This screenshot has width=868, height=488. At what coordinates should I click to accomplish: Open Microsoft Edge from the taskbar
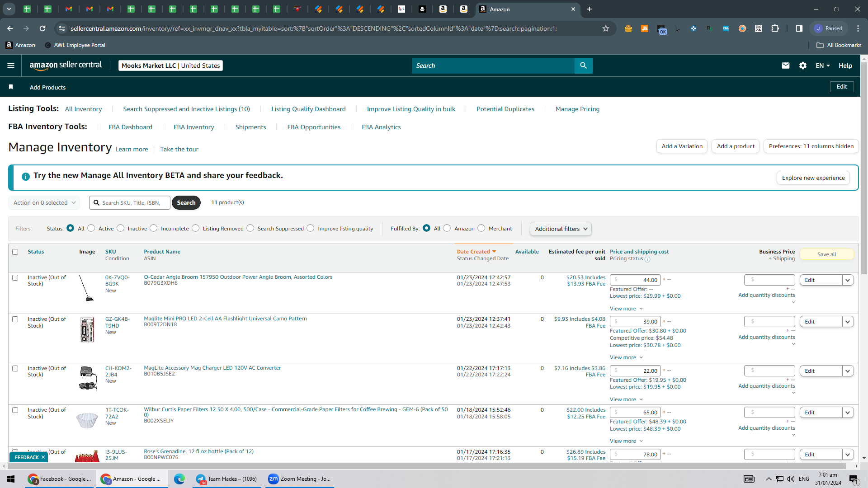click(x=179, y=479)
